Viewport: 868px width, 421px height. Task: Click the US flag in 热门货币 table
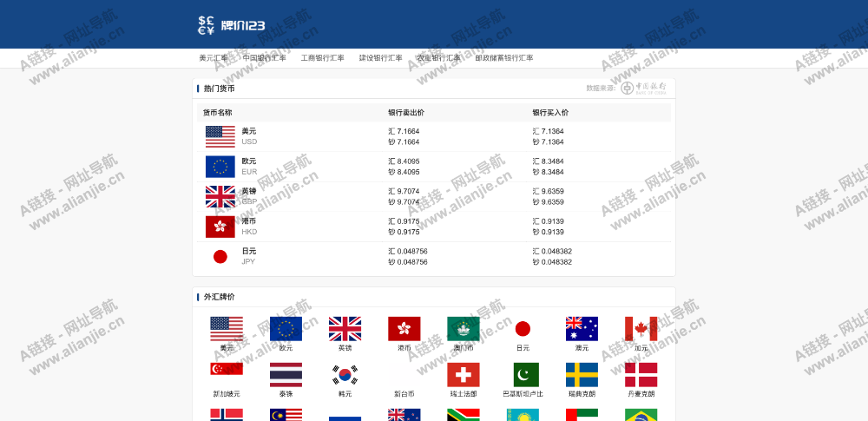(x=220, y=136)
